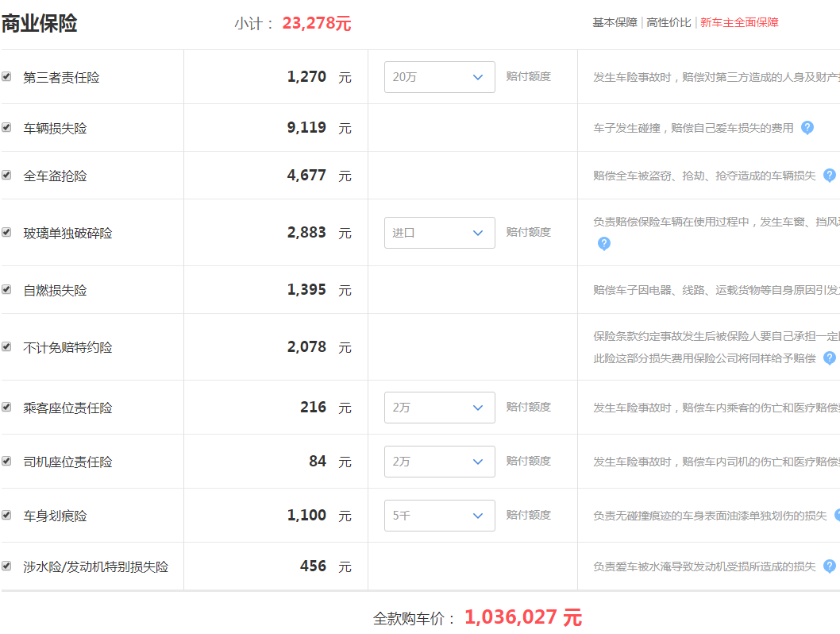Click 赔付额度 label beside 20万 dropdown
This screenshot has width=840, height=634.
click(x=528, y=76)
